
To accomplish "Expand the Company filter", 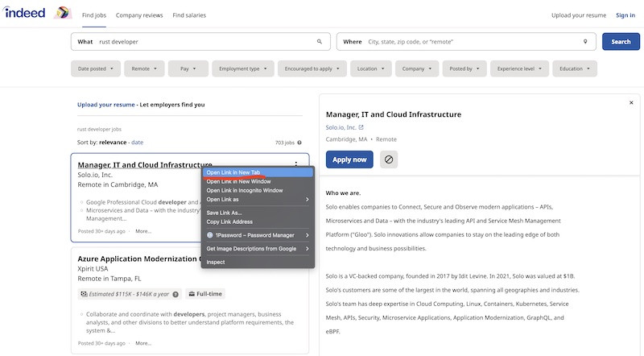I will pos(417,68).
